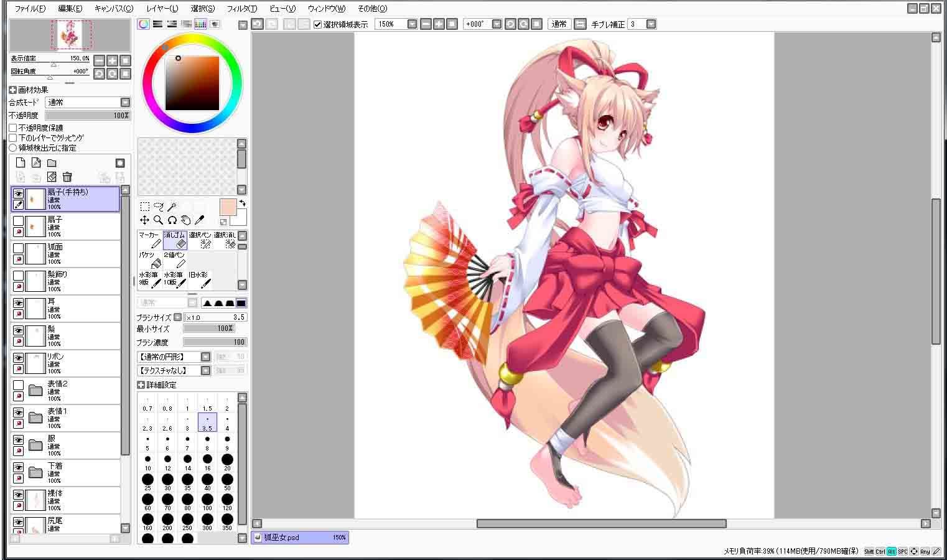This screenshot has width=947, height=560.
Task: Open the 【通常の円形】 brush shape dropdown
Action: click(x=174, y=357)
